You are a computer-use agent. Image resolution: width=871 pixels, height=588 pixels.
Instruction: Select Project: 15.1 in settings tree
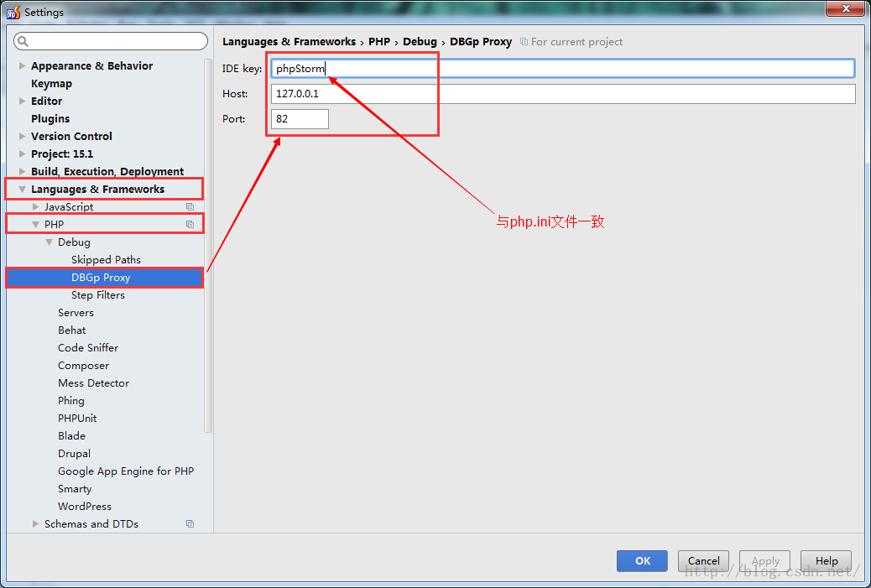(x=61, y=154)
